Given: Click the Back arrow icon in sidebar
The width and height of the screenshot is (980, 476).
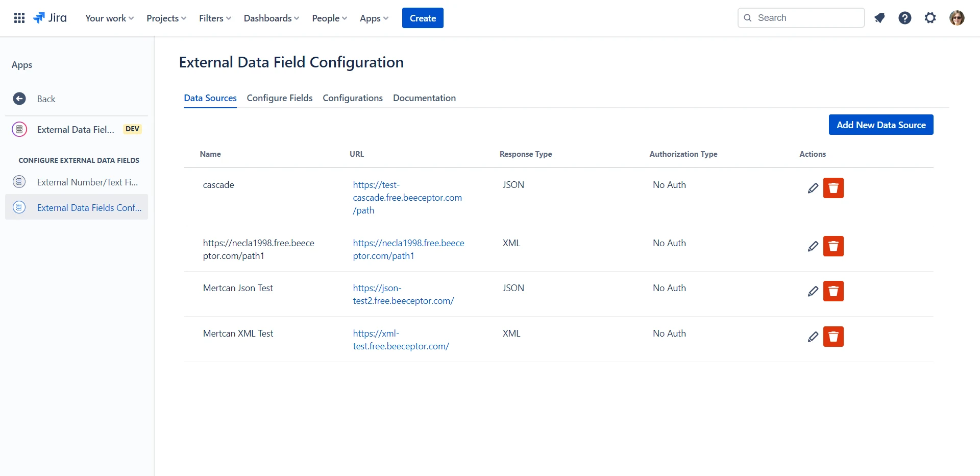Looking at the screenshot, I should [x=19, y=99].
